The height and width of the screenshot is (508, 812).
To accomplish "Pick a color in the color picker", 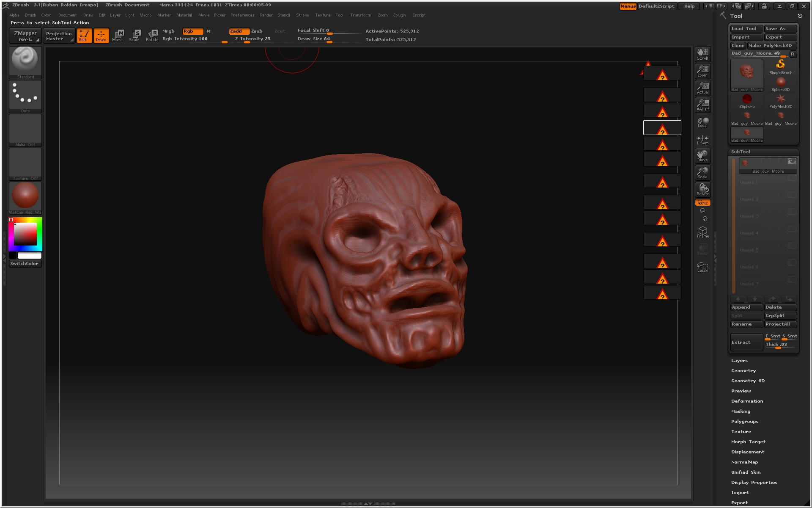I will 25,234.
